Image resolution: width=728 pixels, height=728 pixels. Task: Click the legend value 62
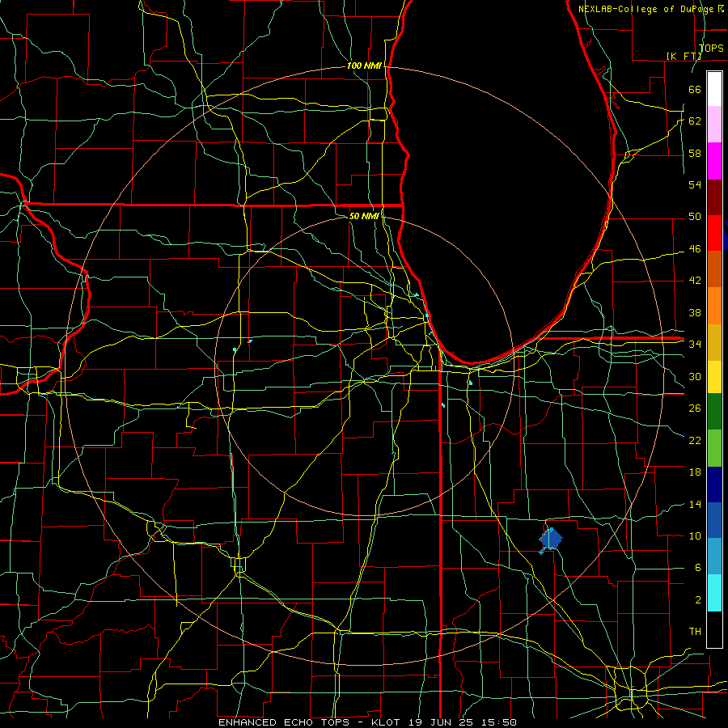[x=695, y=121]
